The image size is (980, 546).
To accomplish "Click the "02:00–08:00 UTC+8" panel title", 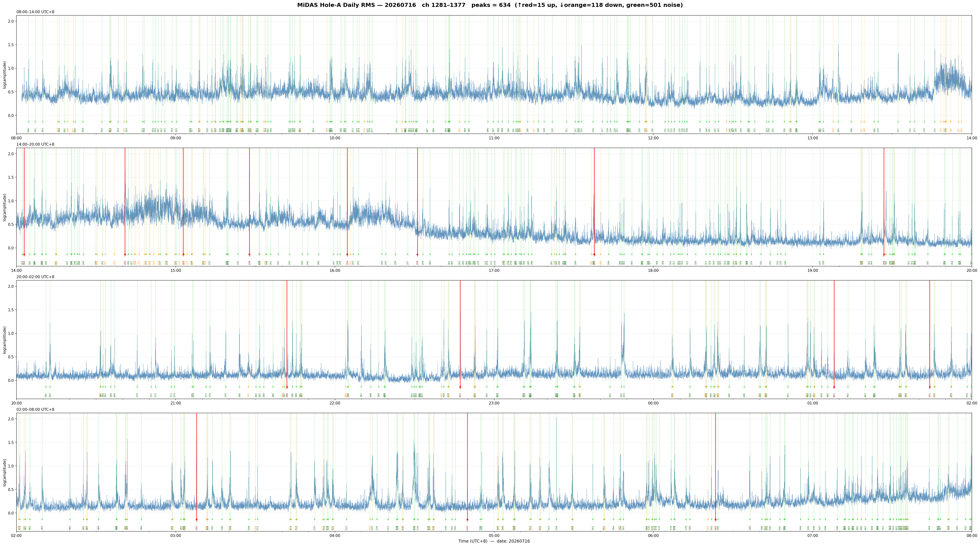I will coord(35,409).
